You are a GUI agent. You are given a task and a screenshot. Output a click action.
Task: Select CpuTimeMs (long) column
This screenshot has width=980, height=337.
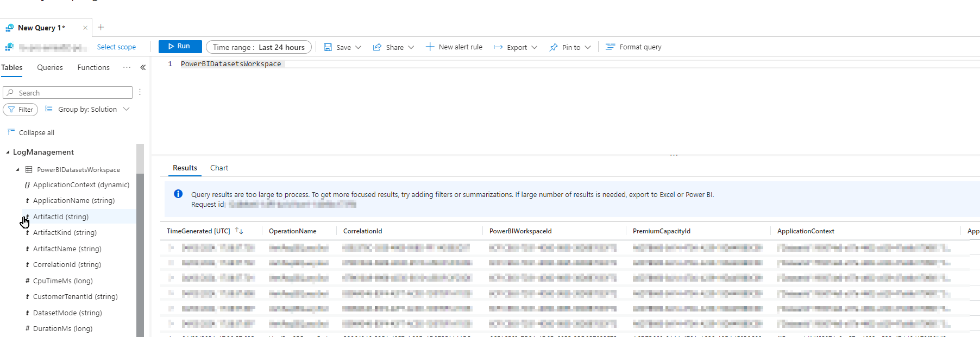click(x=62, y=281)
